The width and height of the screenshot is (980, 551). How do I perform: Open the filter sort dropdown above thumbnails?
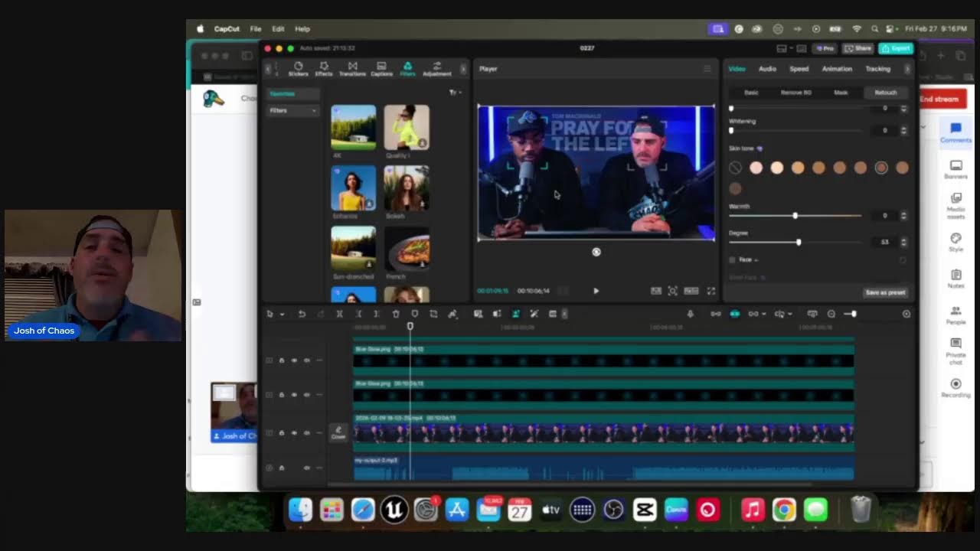454,93
